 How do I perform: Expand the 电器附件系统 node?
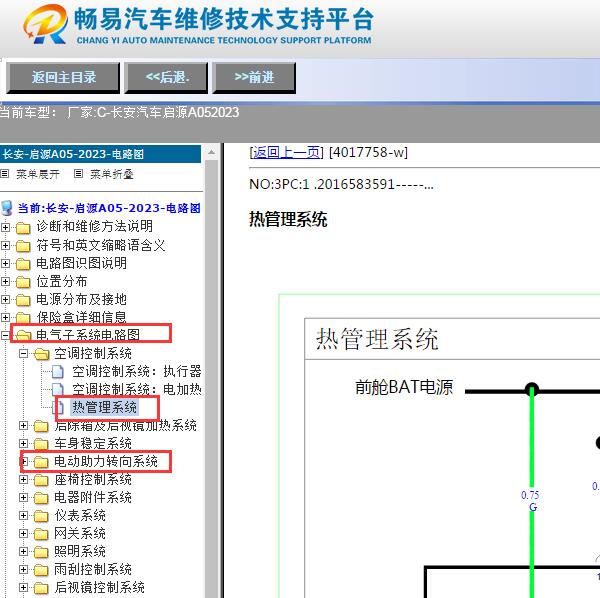coord(23,497)
